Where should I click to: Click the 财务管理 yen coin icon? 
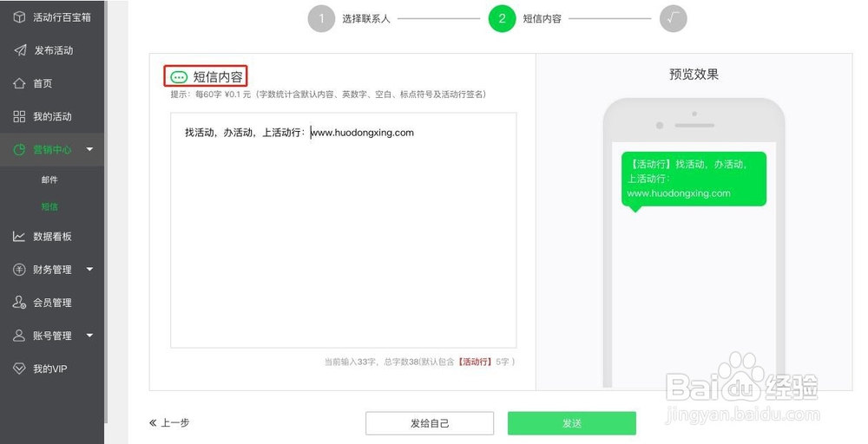point(19,270)
